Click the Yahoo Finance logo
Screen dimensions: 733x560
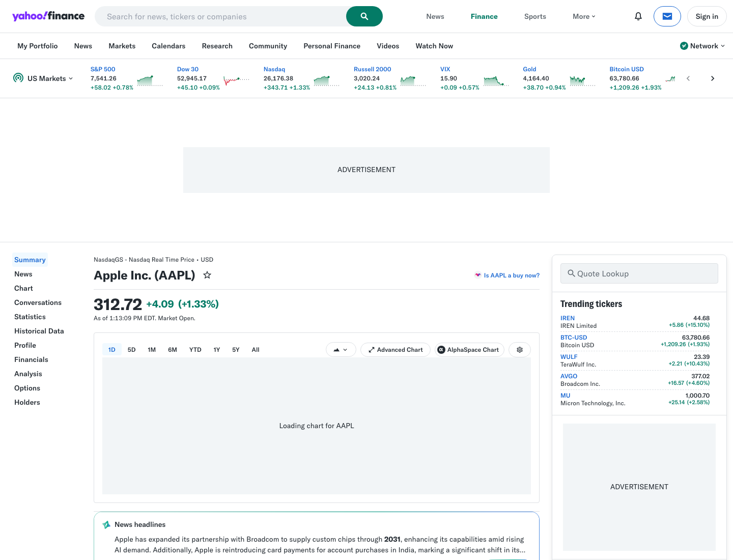(48, 16)
